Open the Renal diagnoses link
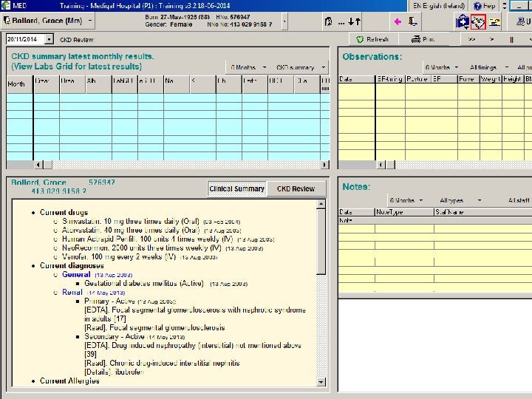This screenshot has width=532, height=399. point(72,292)
